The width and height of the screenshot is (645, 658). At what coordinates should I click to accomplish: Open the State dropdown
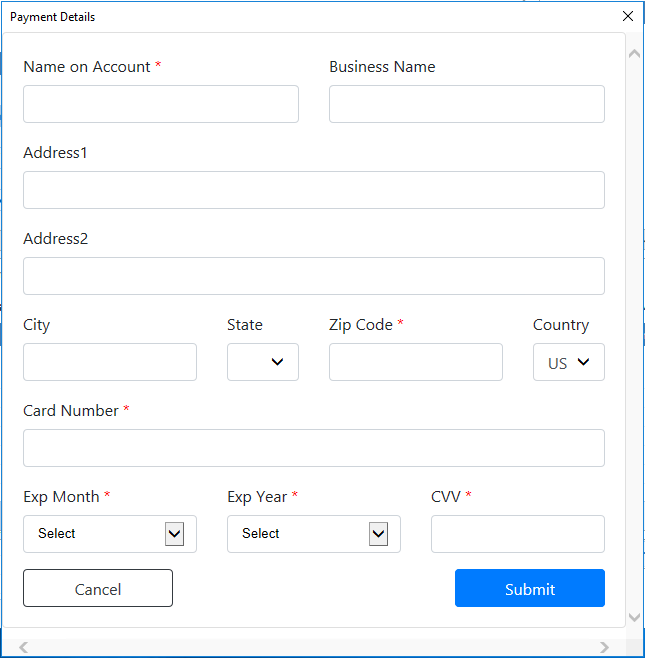click(263, 362)
